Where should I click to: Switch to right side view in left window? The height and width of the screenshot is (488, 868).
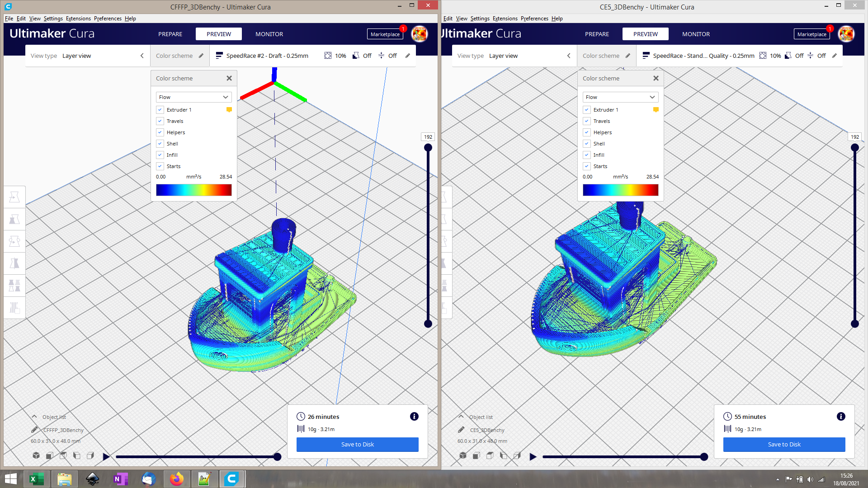(90, 455)
